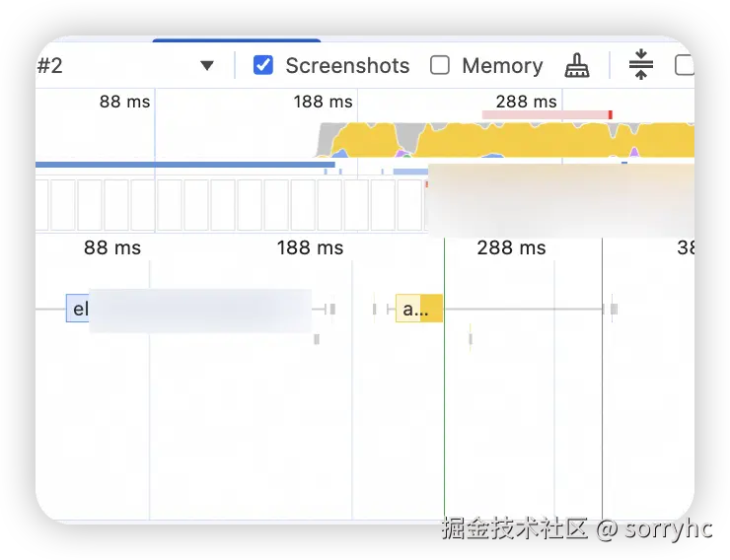
Task: Select the blue "el" request bar
Action: pyautogui.click(x=78, y=309)
